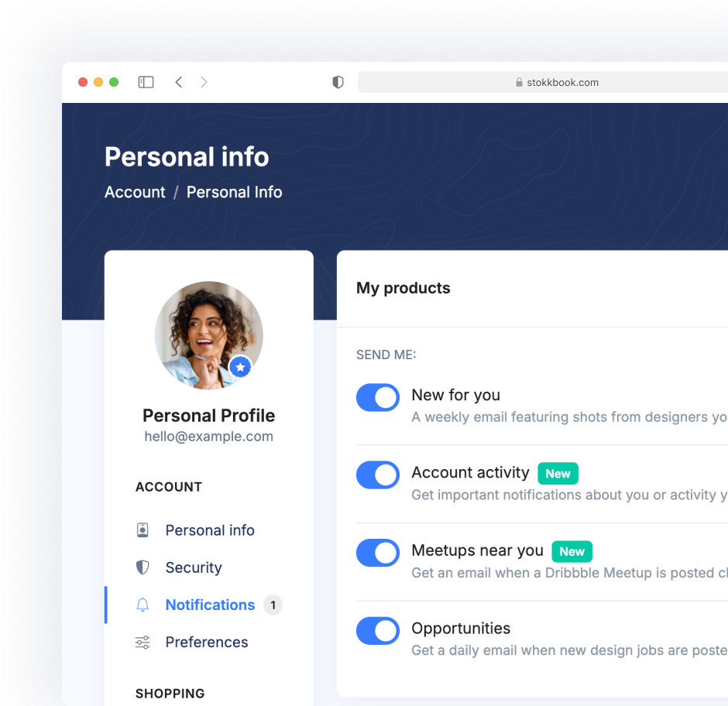Click the profile avatar photo

click(209, 335)
